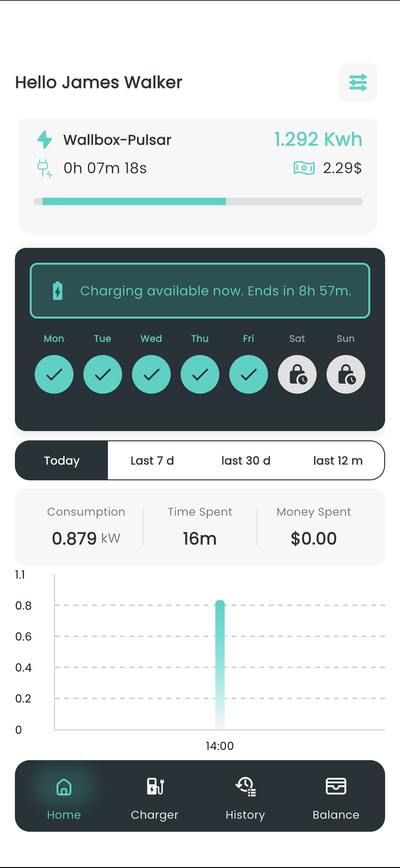Tap the charging plug duration icon
This screenshot has width=400, height=868.
[44, 168]
